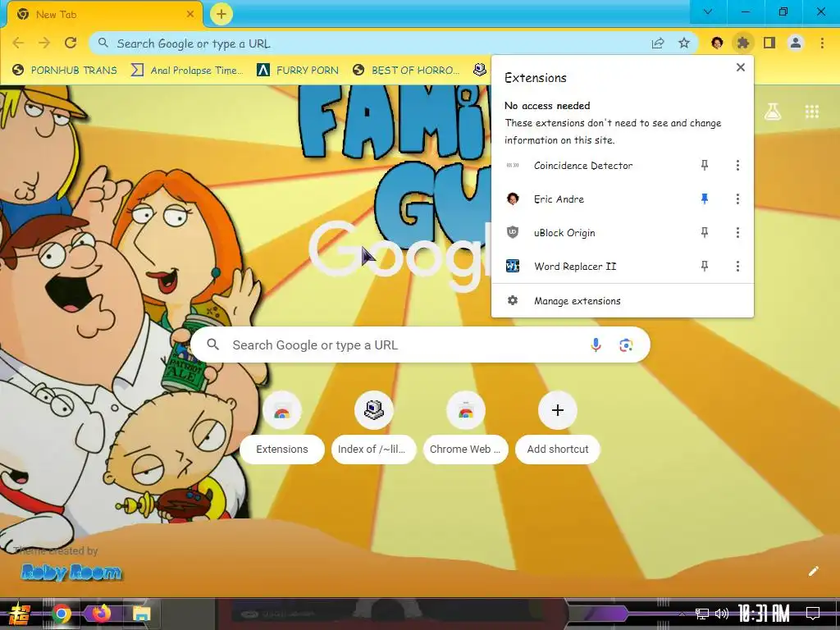
Task: Open the Extensions shortcut tile
Action: [x=282, y=427]
